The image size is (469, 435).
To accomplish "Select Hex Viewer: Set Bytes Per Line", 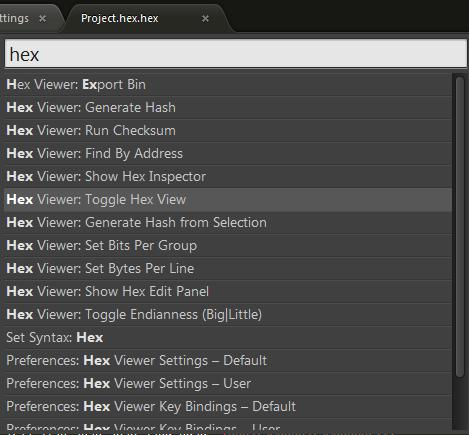I will tap(228, 269).
